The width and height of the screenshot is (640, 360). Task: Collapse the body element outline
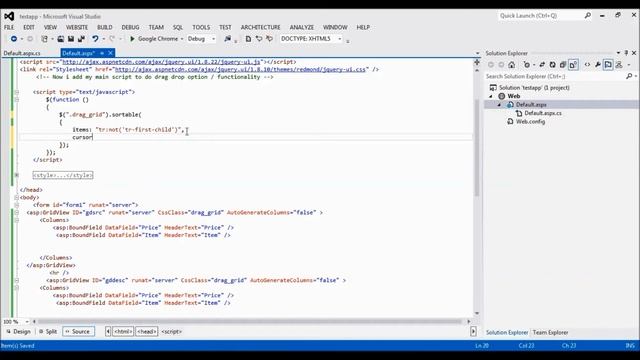[17, 198]
